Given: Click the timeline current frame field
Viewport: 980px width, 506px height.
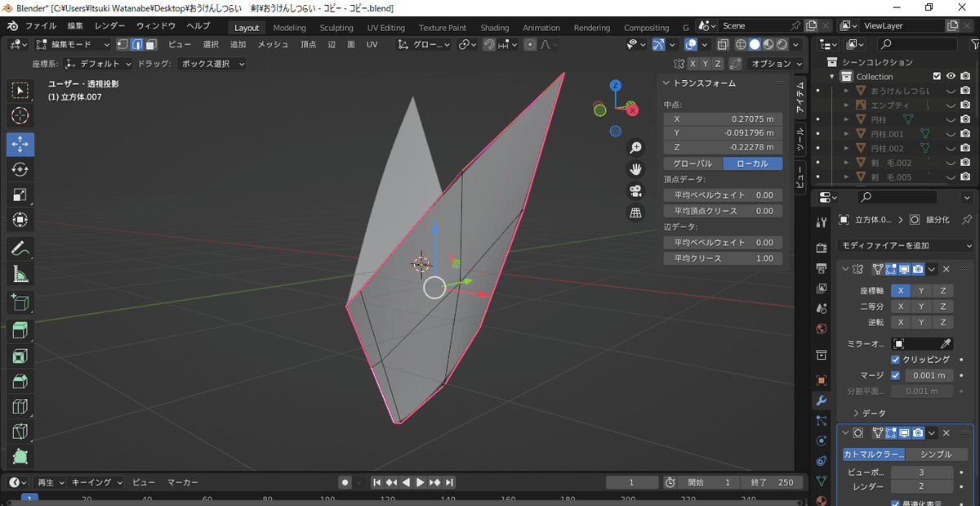Looking at the screenshot, I should tap(632, 482).
